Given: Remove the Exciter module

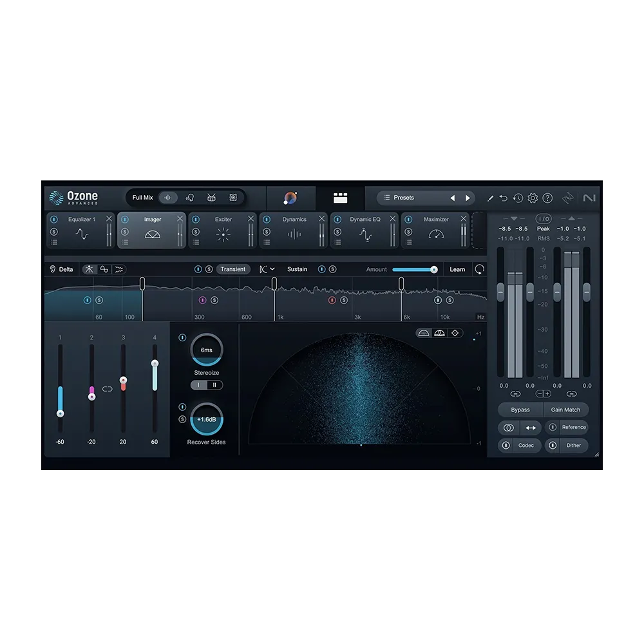Looking at the screenshot, I should click(251, 219).
